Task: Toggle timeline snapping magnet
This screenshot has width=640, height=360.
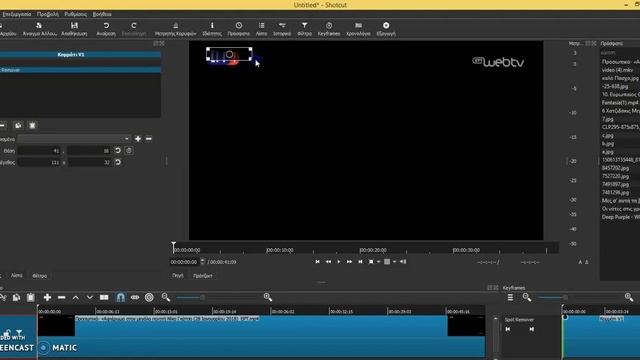Action: 121,298
